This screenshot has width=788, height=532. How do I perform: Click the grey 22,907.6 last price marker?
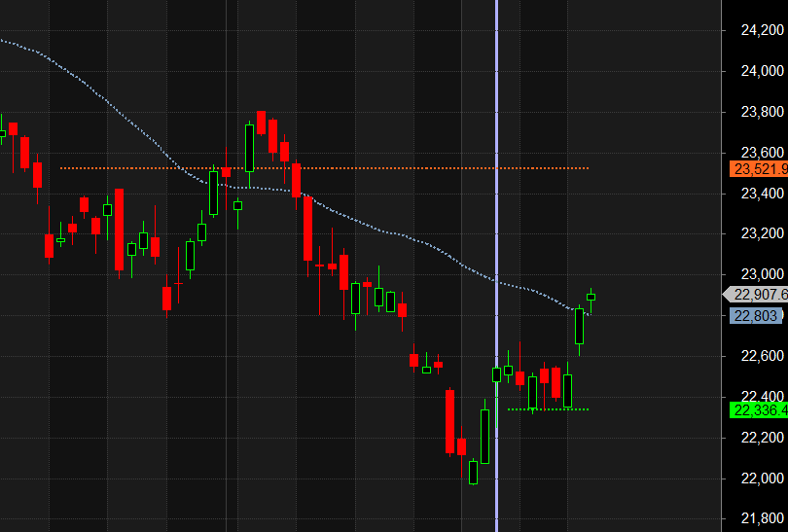(x=755, y=295)
